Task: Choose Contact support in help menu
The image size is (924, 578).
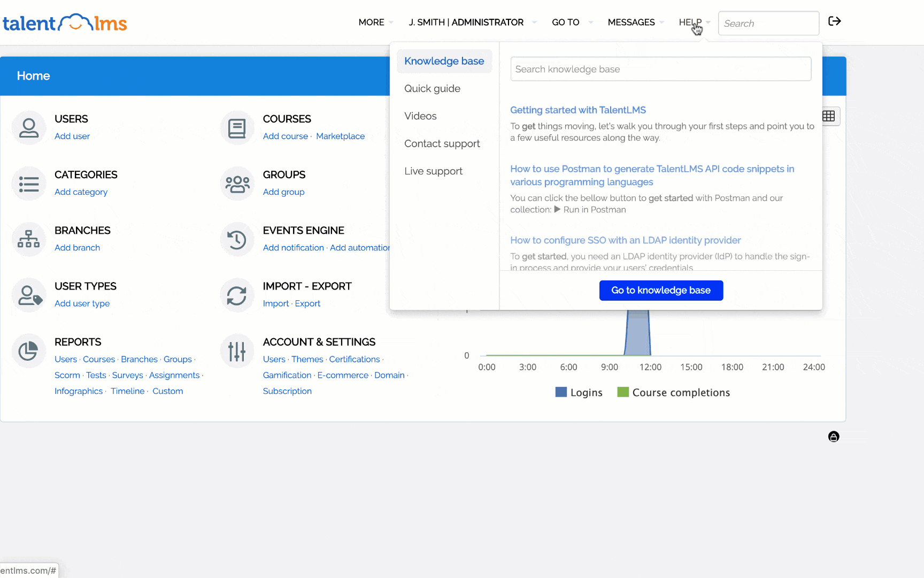Action: click(x=442, y=144)
